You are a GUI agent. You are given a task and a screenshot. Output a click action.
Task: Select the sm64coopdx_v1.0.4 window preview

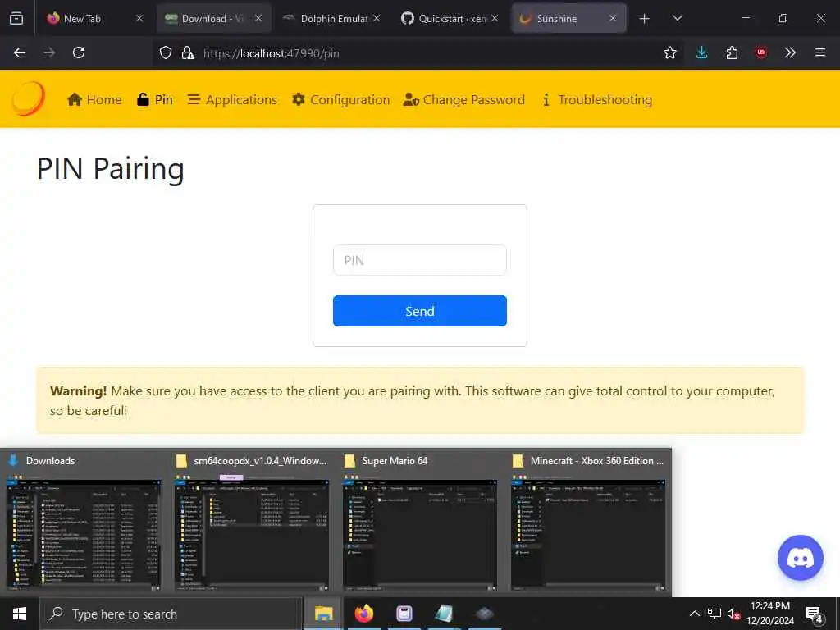(x=252, y=521)
